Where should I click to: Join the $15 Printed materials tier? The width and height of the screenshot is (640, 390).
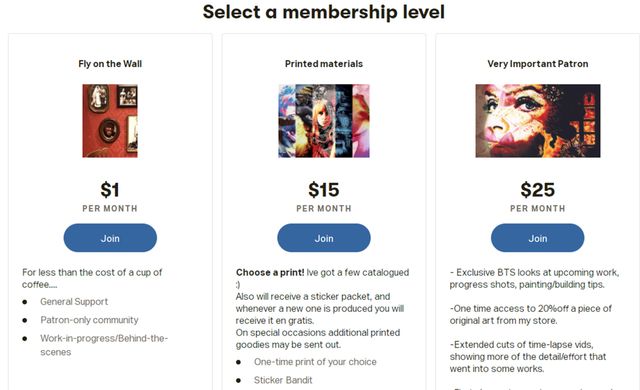tap(324, 238)
